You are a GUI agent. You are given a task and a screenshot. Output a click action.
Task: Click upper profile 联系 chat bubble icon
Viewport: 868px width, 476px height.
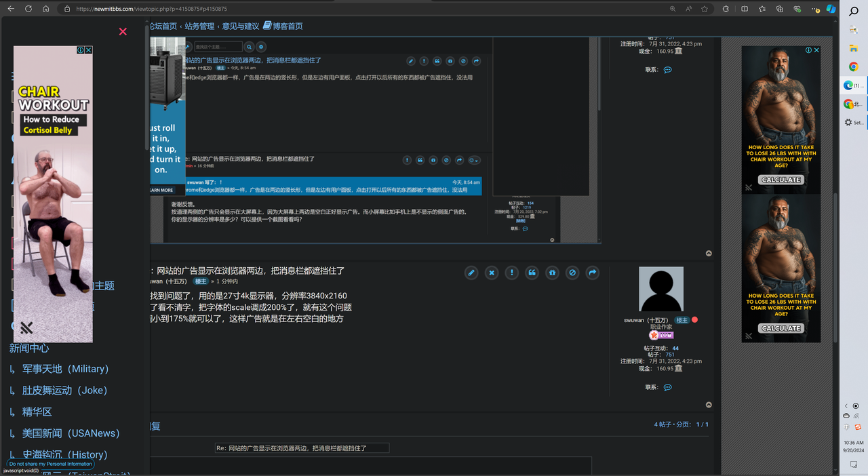tap(668, 70)
